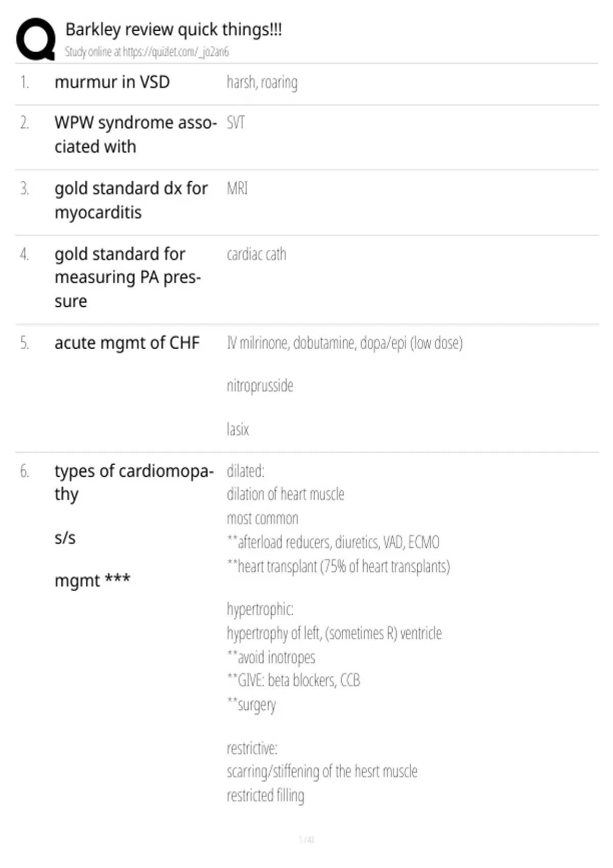
Task: Select the 'WPW syndrome associated with' term
Action: 135,134
